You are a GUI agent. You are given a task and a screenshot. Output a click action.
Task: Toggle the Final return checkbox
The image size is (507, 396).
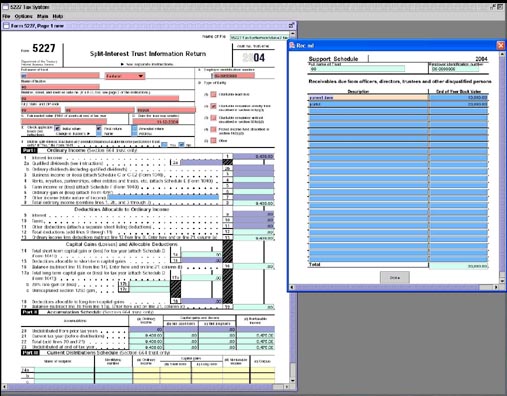(x=99, y=128)
